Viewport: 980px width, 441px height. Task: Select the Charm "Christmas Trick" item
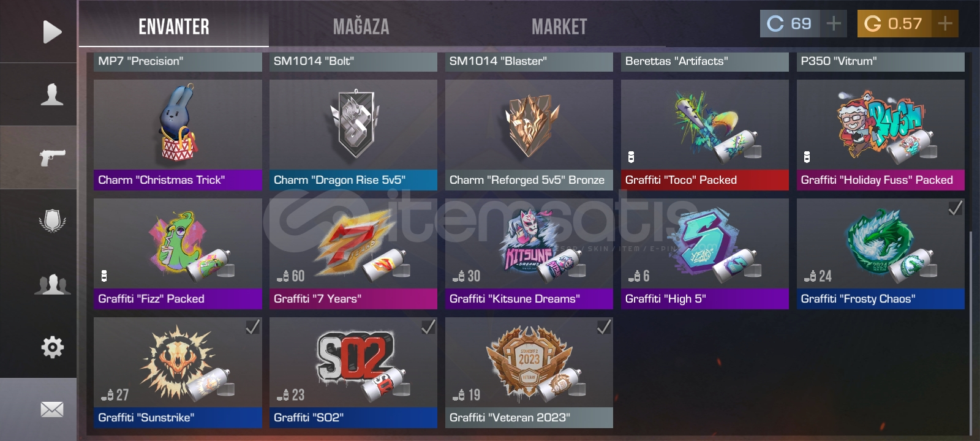tap(178, 135)
